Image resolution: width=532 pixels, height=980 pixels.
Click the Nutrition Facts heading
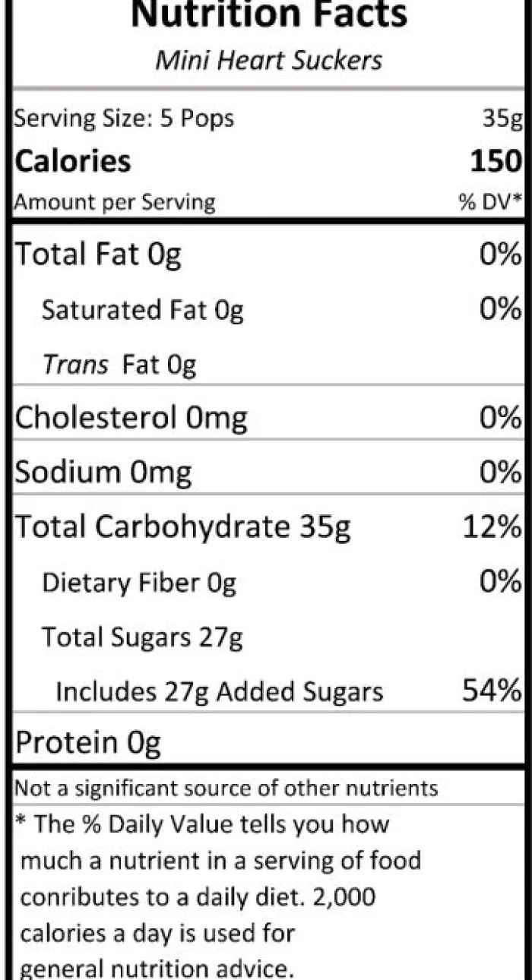coord(269,14)
